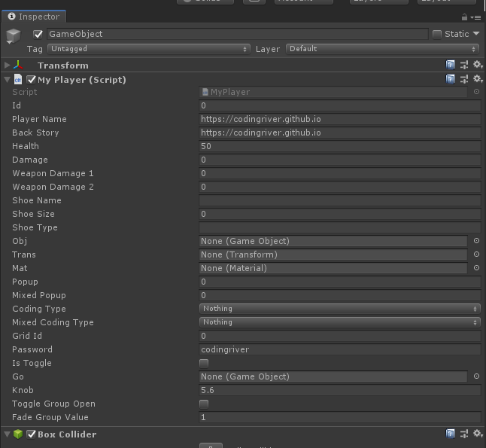Expand the Transform component foldout

point(7,65)
